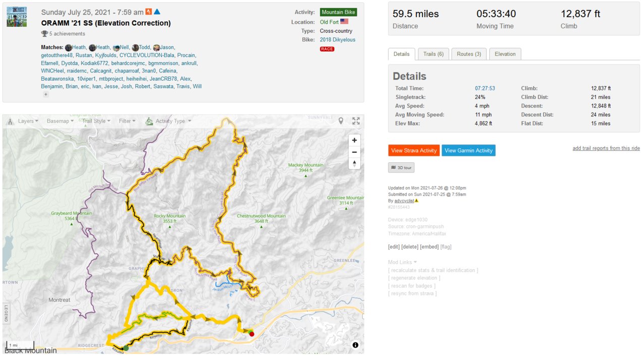Reset map compass orientation
The image size is (644, 357).
(x=354, y=163)
